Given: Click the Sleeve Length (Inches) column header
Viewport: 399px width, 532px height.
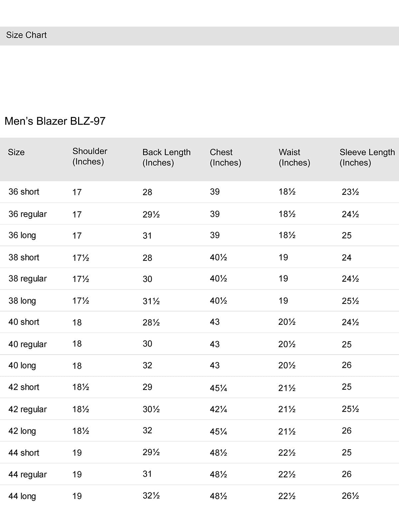Looking at the screenshot, I should [x=367, y=157].
